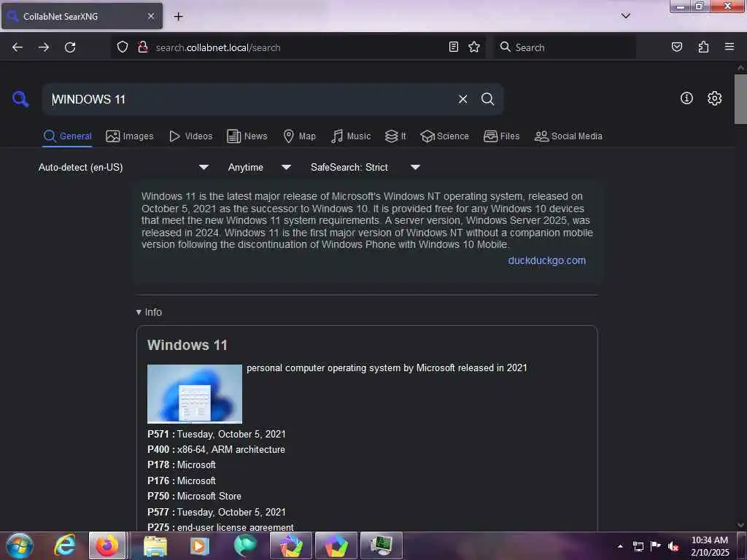Switch to the Images category tab
Screen dimensions: 747x560
click(130, 136)
